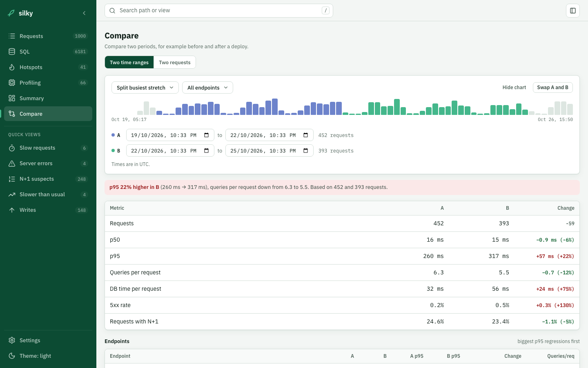Click the Requests with N+1 row label

[x=134, y=321]
